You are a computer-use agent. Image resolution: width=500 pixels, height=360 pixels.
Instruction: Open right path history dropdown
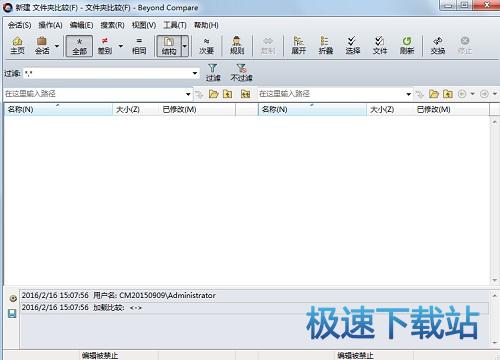pyautogui.click(x=409, y=94)
